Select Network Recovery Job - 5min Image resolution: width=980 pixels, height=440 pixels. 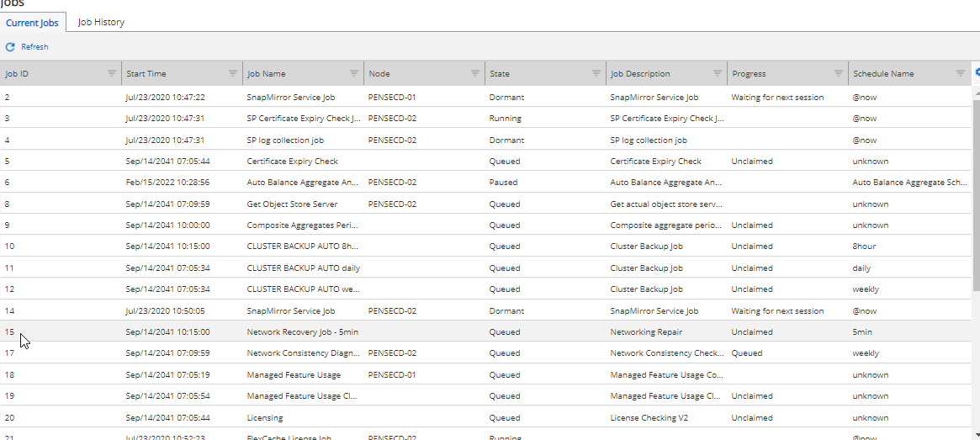pyautogui.click(x=303, y=331)
